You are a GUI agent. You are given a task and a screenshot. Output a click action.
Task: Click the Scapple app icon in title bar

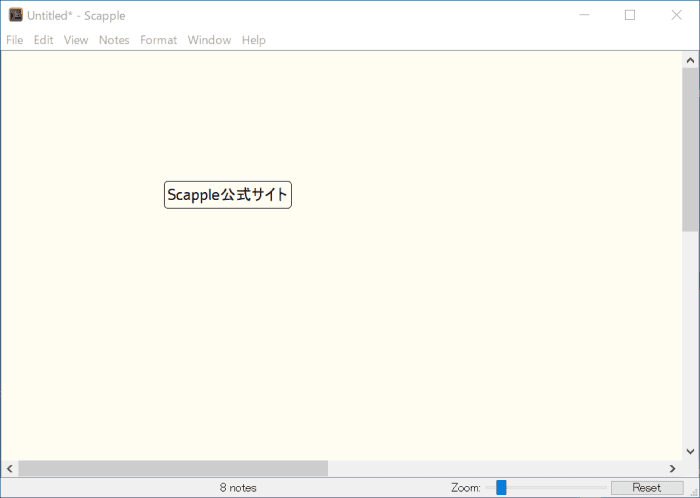point(16,15)
